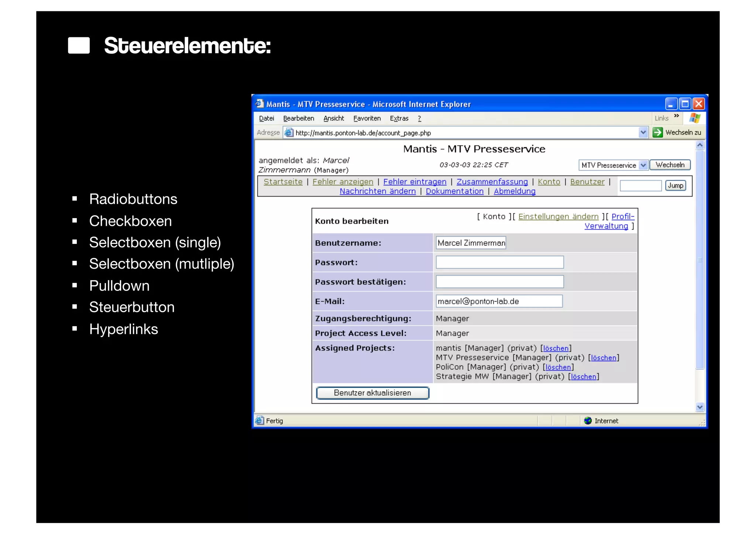Click the Project Access Level Manager value

pos(452,333)
